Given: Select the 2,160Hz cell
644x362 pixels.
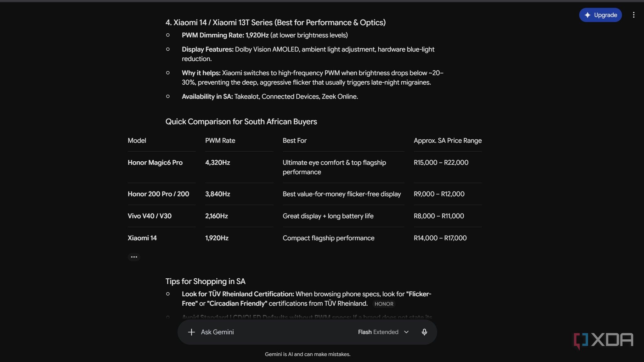Looking at the screenshot, I should point(217,216).
